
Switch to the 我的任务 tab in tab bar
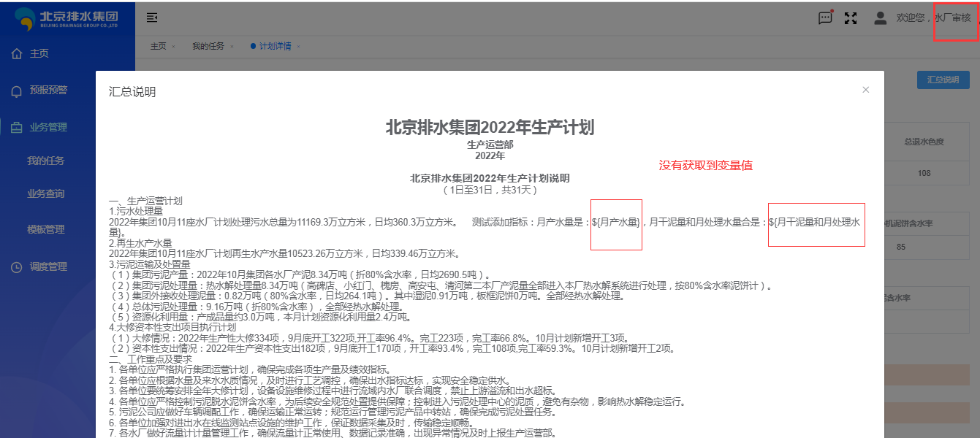[208, 46]
